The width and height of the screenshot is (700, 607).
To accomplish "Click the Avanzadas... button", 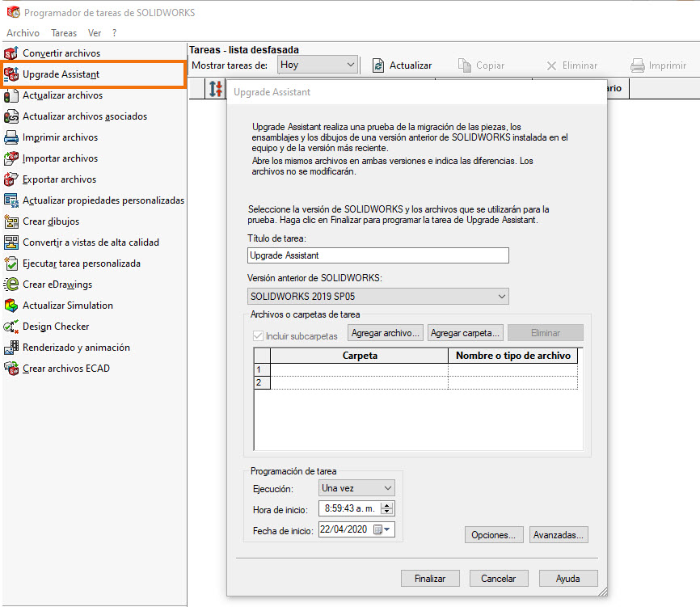I will point(559,535).
